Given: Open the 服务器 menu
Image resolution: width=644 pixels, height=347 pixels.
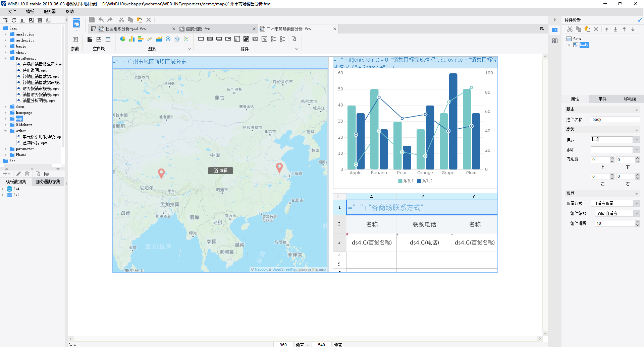Looking at the screenshot, I should [x=50, y=11].
